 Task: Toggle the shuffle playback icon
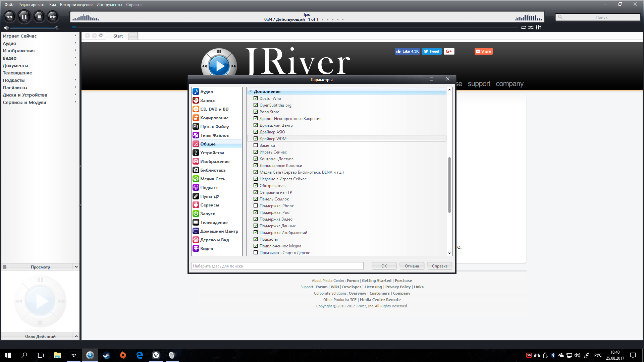tap(531, 27)
